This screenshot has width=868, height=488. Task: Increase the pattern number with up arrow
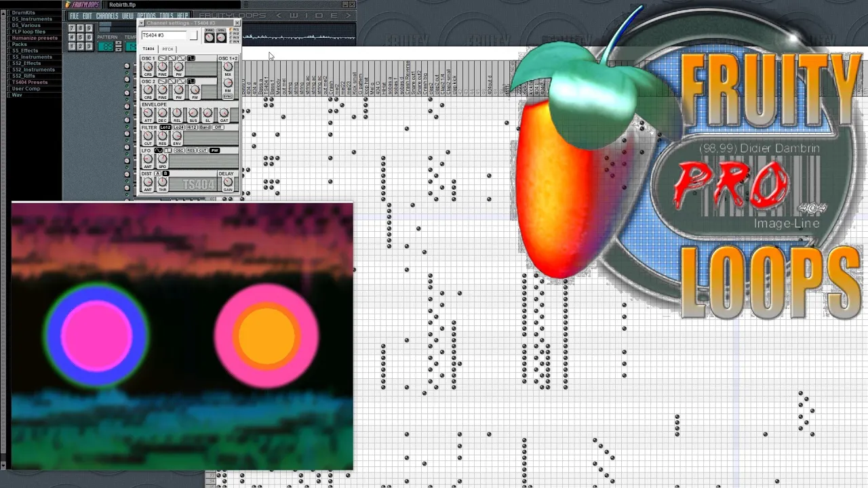coord(119,43)
